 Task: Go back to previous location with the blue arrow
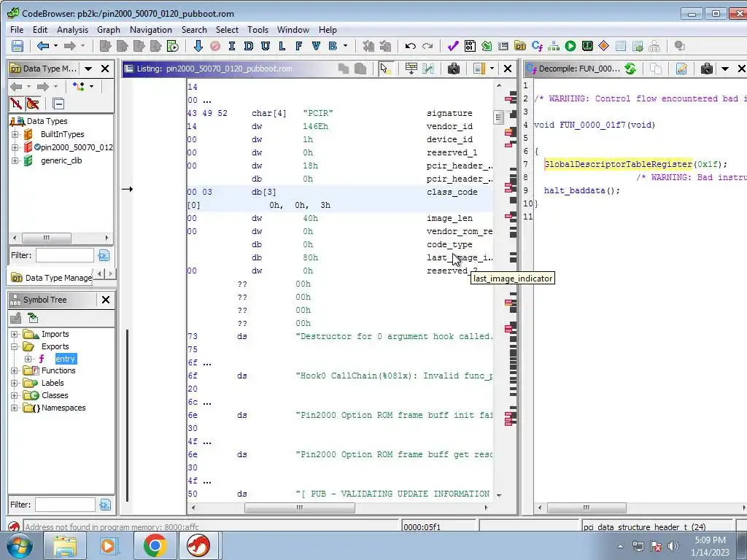tap(43, 46)
